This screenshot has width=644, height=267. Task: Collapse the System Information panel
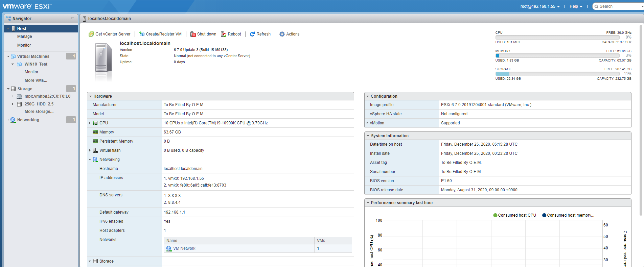click(368, 136)
